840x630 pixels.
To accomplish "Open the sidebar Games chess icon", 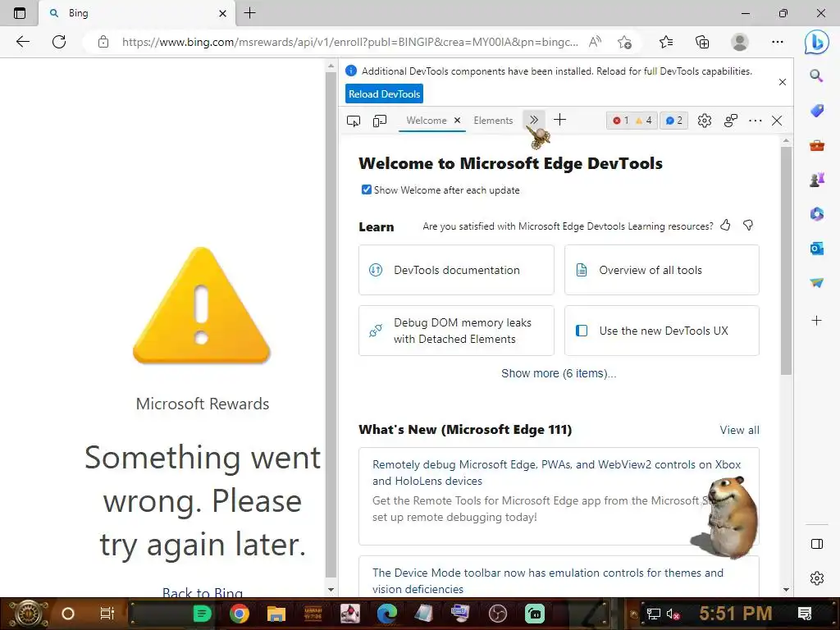I will click(x=816, y=180).
